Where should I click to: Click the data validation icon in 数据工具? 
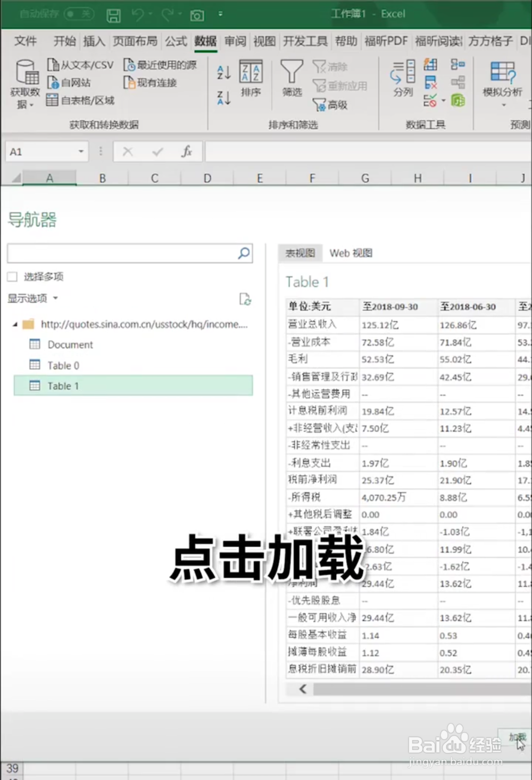429,100
